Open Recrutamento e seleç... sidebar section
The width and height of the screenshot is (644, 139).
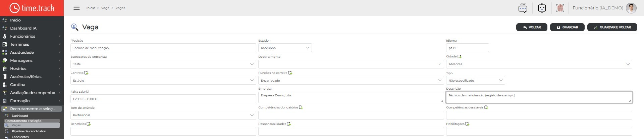(x=32, y=109)
